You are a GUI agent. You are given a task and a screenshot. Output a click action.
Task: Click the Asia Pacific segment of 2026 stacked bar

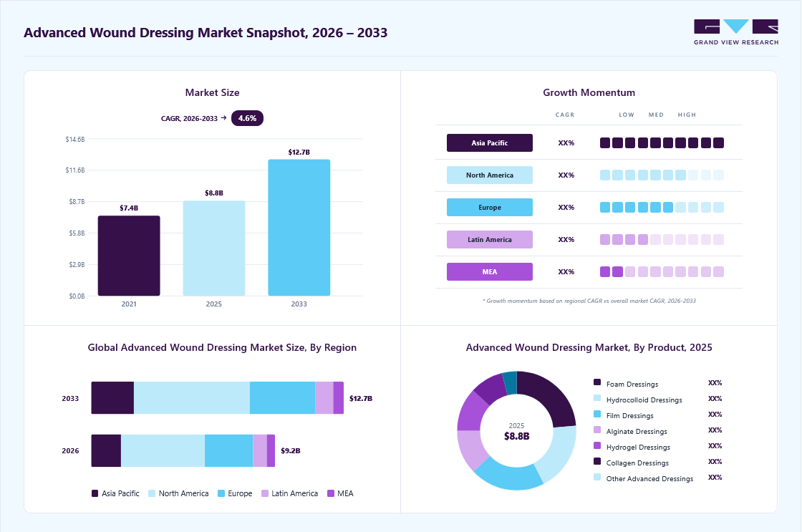coord(107,450)
